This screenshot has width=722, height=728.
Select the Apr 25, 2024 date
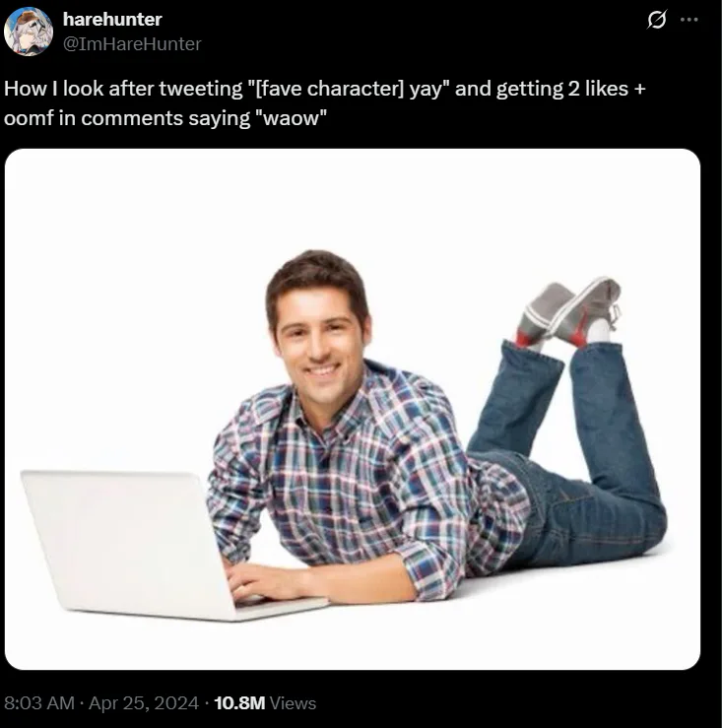pos(144,702)
